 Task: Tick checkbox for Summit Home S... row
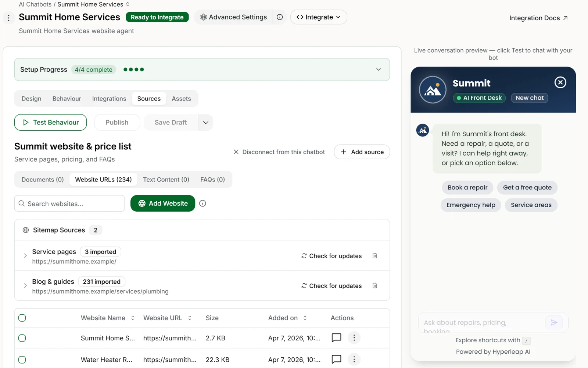(x=22, y=338)
